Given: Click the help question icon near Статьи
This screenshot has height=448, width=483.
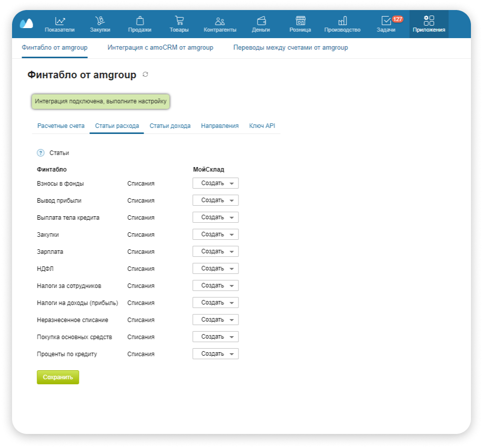Looking at the screenshot, I should point(41,153).
